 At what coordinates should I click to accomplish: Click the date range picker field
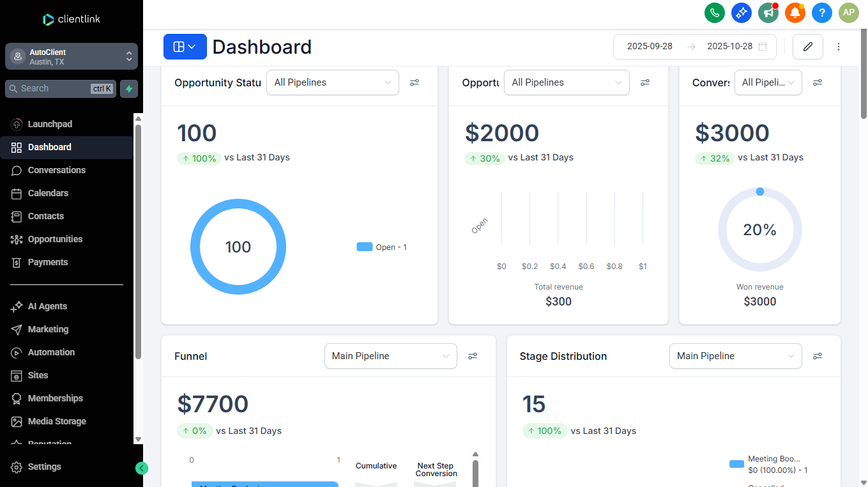695,47
